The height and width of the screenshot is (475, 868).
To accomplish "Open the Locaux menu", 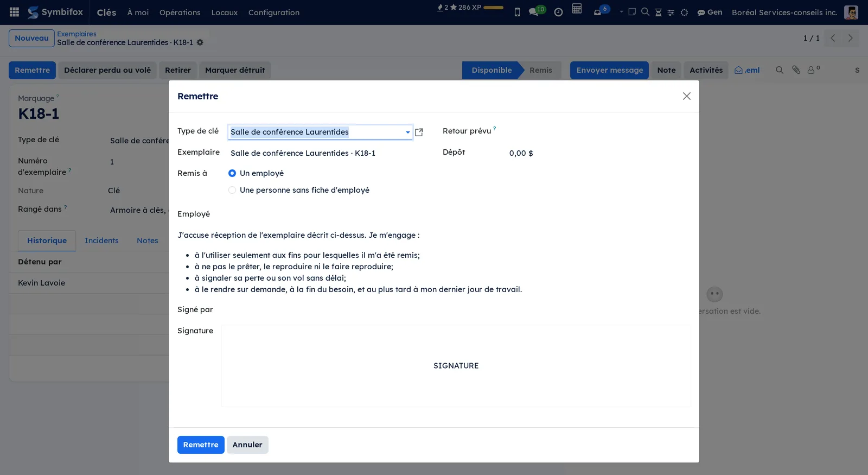I will [225, 12].
